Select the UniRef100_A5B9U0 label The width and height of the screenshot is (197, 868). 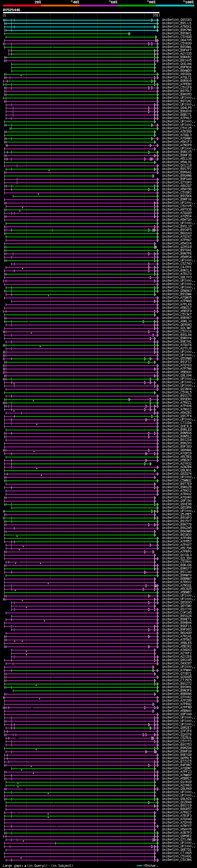177,372
